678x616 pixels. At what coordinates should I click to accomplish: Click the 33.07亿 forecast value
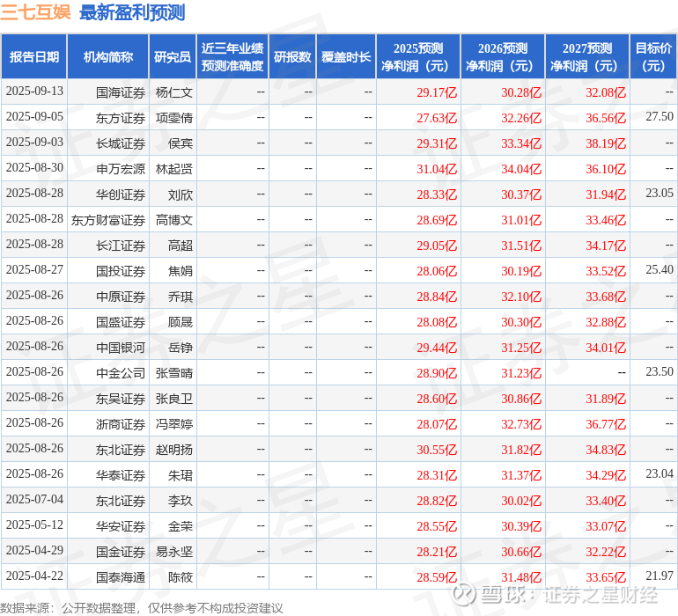606,526
